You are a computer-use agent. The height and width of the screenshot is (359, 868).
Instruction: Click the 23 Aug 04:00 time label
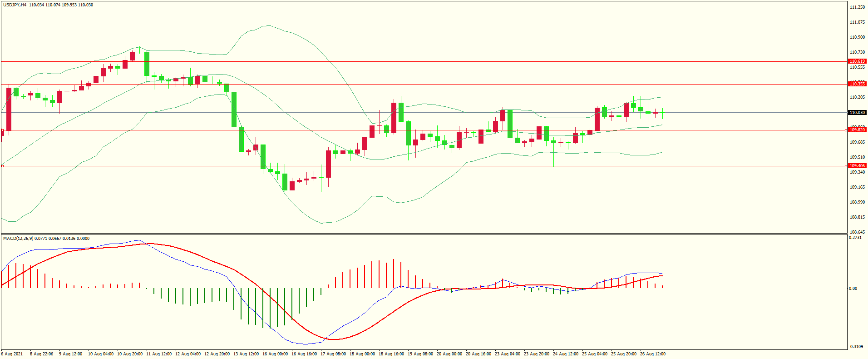coord(508,354)
